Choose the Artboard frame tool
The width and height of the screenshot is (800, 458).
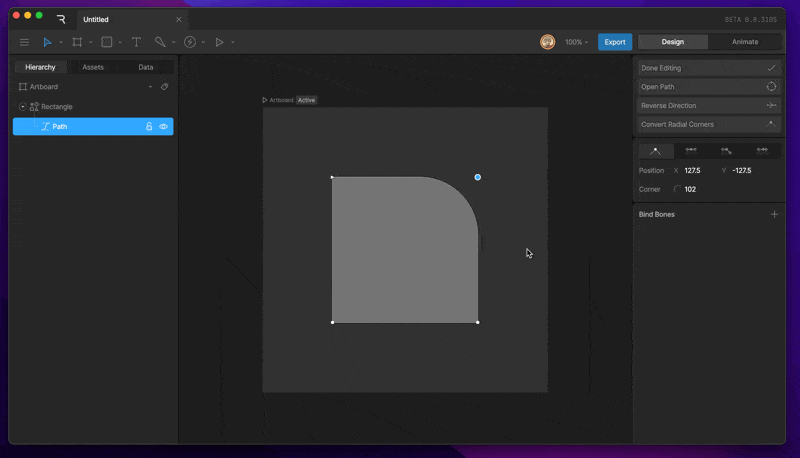click(x=77, y=42)
